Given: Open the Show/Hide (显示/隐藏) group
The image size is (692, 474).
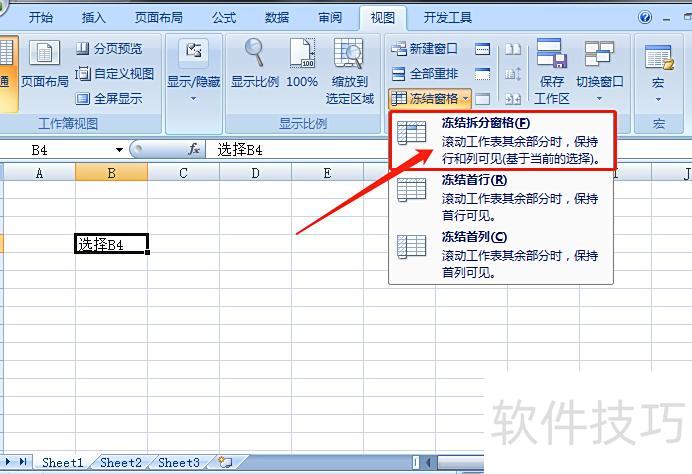Looking at the screenshot, I should (194, 71).
